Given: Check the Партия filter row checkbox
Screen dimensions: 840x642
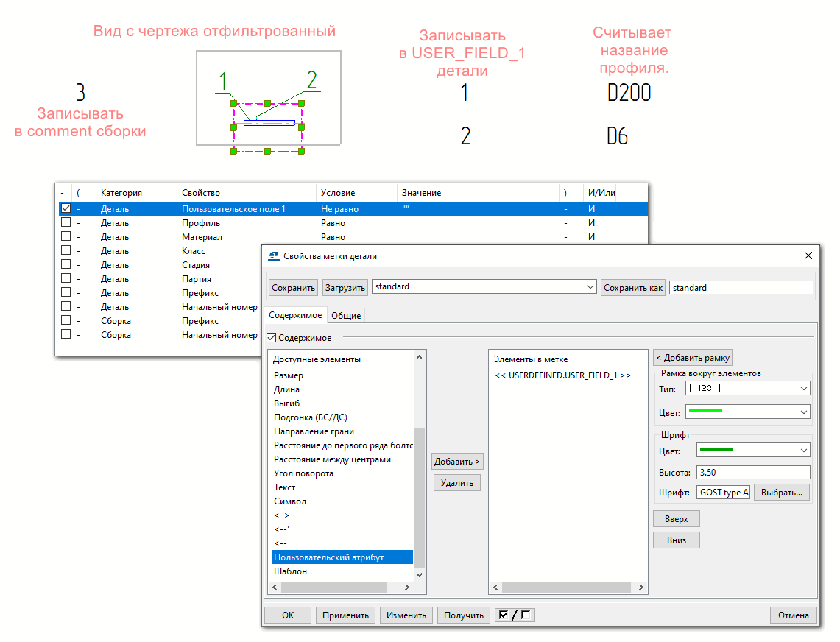Looking at the screenshot, I should pos(66,278).
